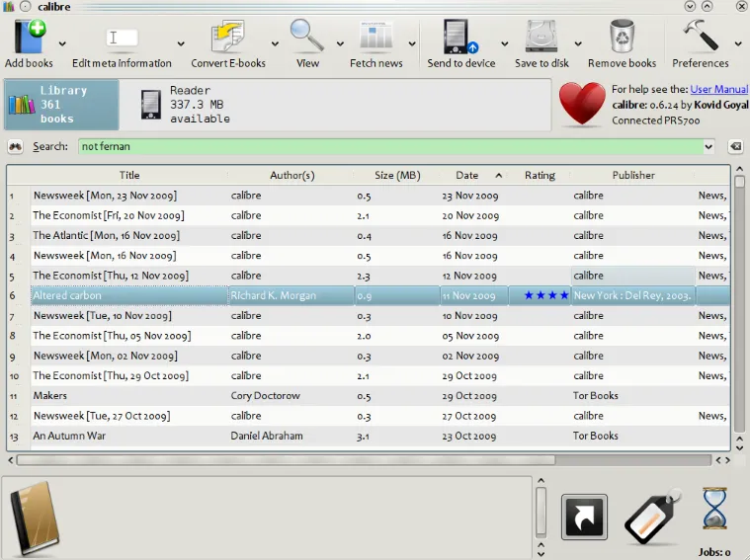This screenshot has width=750, height=560.
Task: Sort by the Author(s) column header
Action: (292, 175)
